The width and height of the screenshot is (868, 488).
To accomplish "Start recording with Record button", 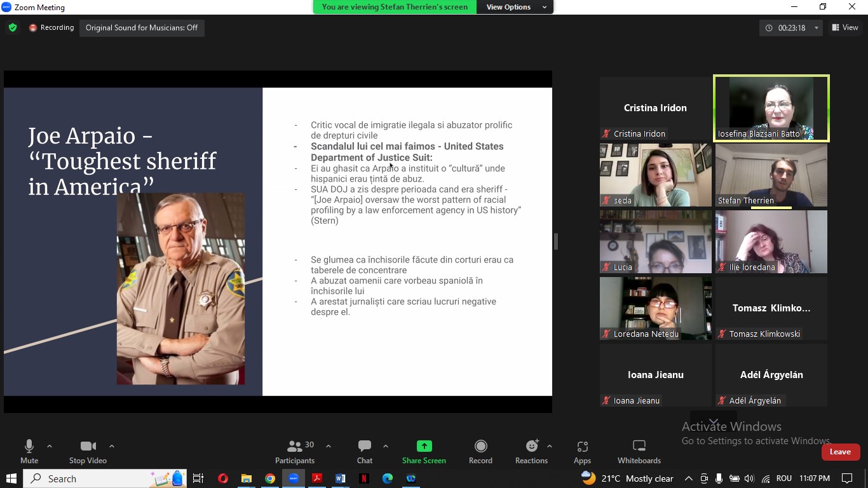I will [480, 452].
